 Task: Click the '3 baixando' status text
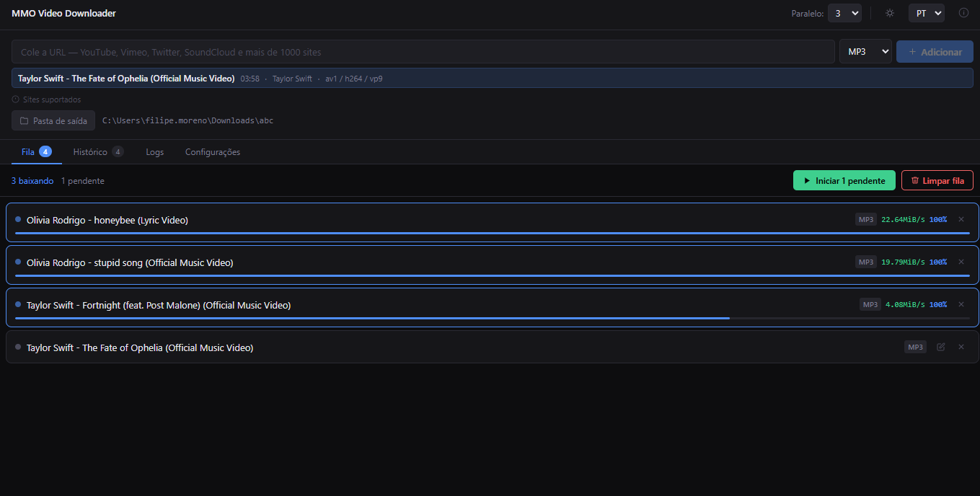coord(32,181)
